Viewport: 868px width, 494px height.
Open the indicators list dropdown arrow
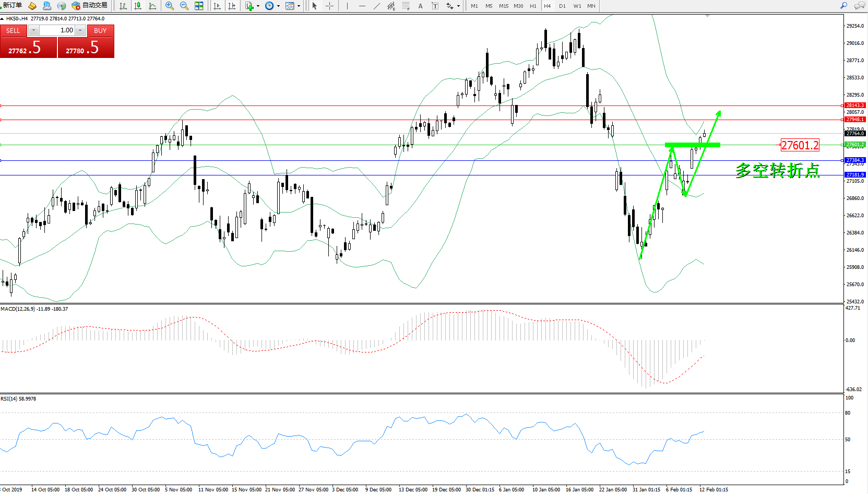[x=258, y=6]
